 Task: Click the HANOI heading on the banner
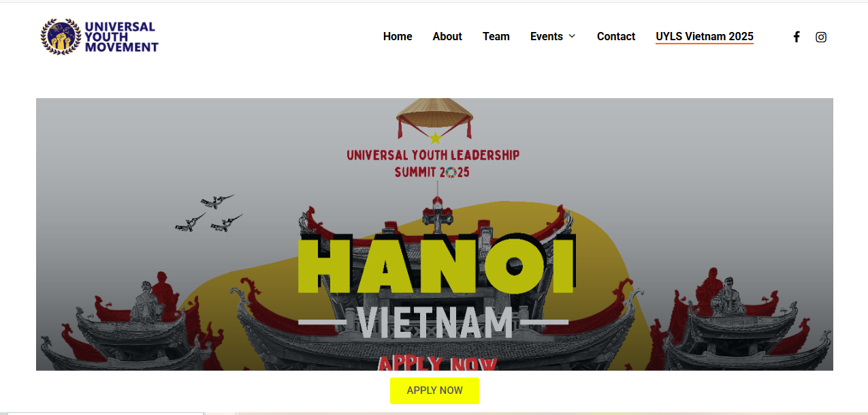pyautogui.click(x=436, y=264)
